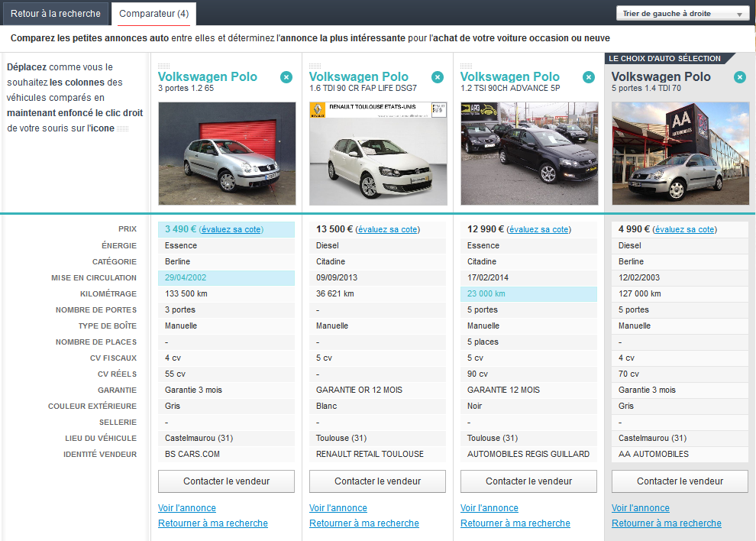Grab the drag handle above the 1.6 TDI Polo

click(x=315, y=66)
